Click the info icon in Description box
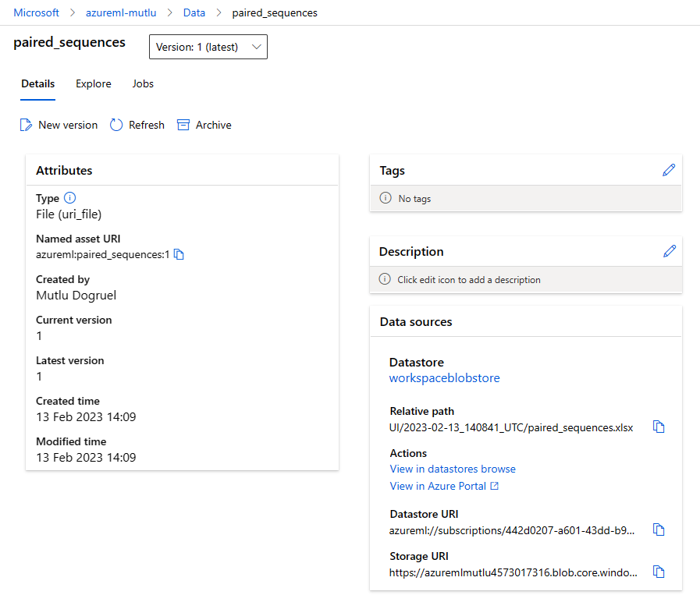 [x=385, y=279]
